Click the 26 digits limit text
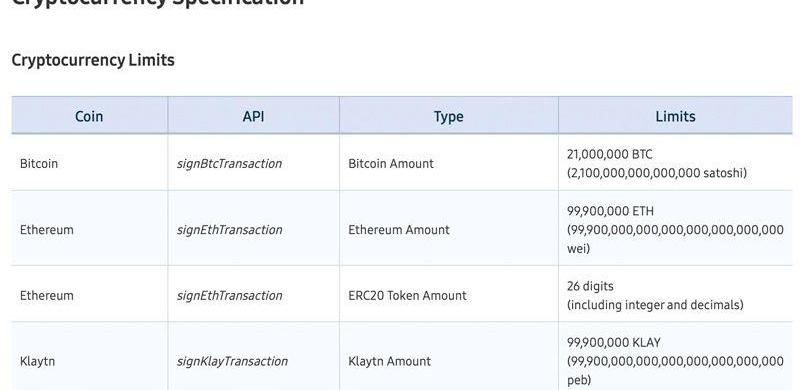This screenshot has width=800, height=390. click(x=590, y=286)
